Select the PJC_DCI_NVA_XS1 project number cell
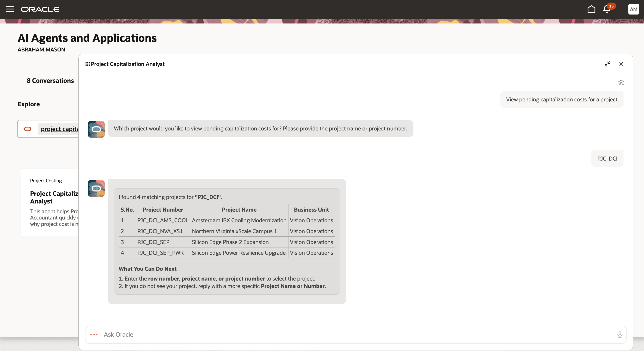 (x=163, y=231)
